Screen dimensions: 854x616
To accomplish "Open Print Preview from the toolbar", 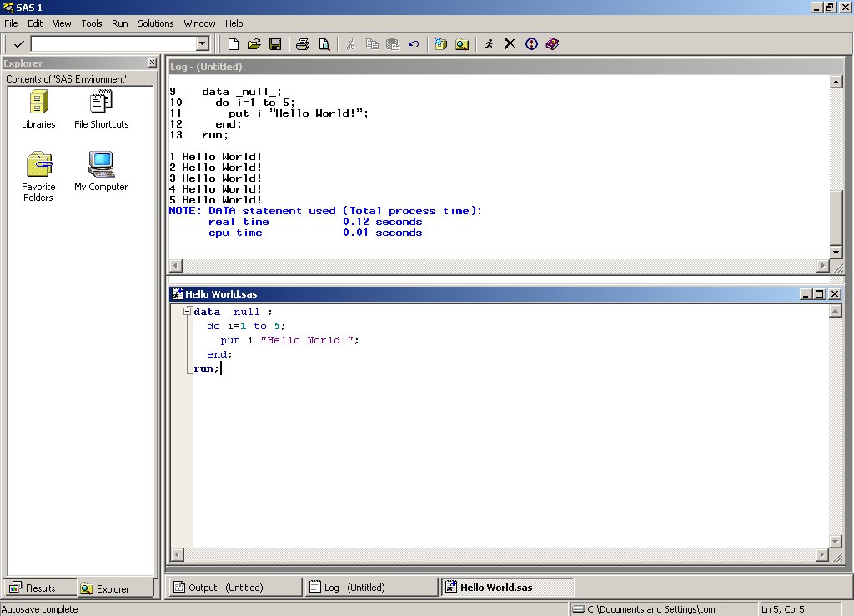I will coord(324,43).
